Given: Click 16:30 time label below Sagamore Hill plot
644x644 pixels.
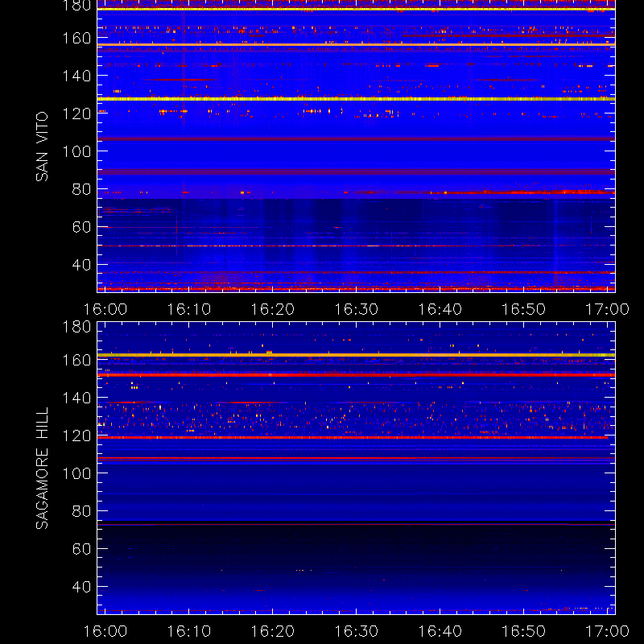Looking at the screenshot, I should 356,631.
